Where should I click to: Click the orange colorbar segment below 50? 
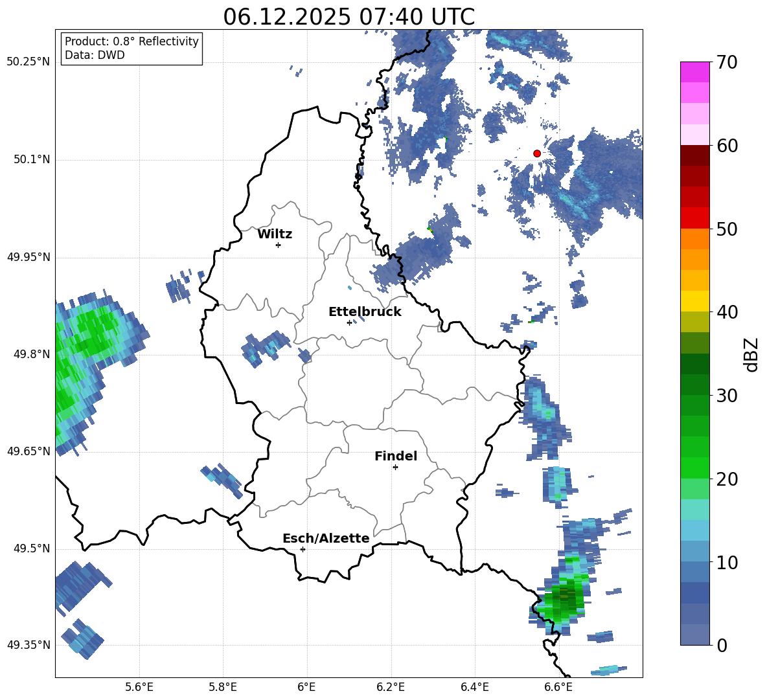[x=694, y=238]
